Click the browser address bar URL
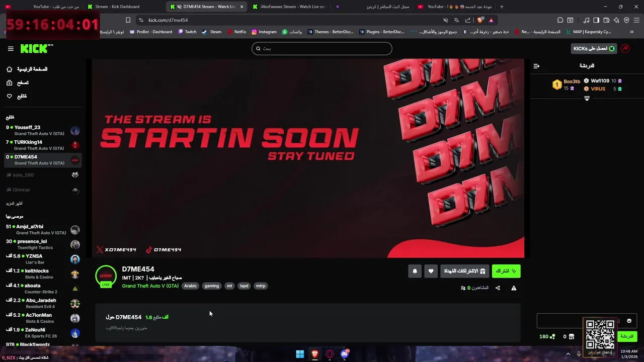 click(x=168, y=20)
